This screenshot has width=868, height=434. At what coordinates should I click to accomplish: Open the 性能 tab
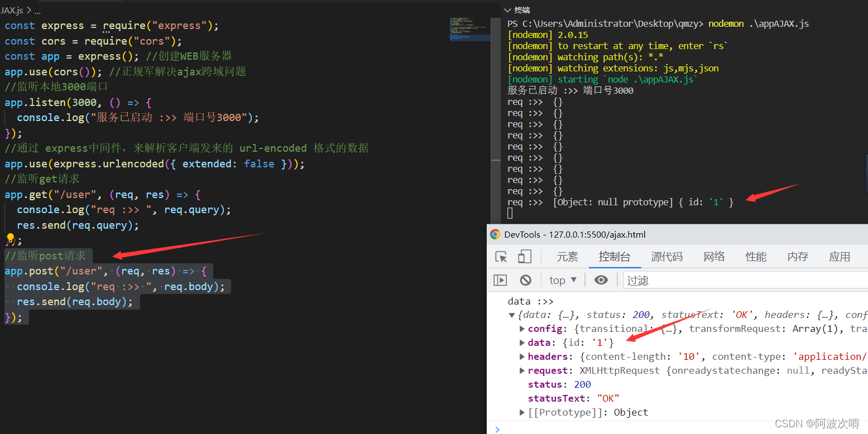click(756, 257)
